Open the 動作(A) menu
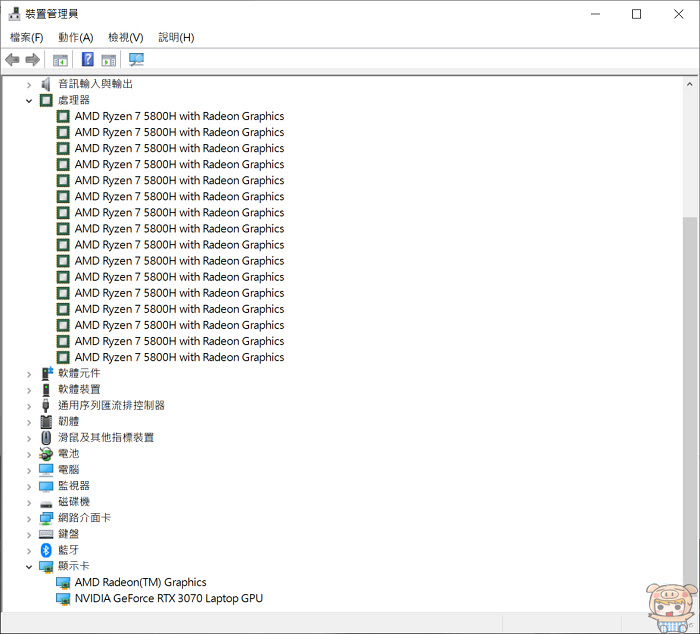This screenshot has width=700, height=634. pyautogui.click(x=75, y=37)
